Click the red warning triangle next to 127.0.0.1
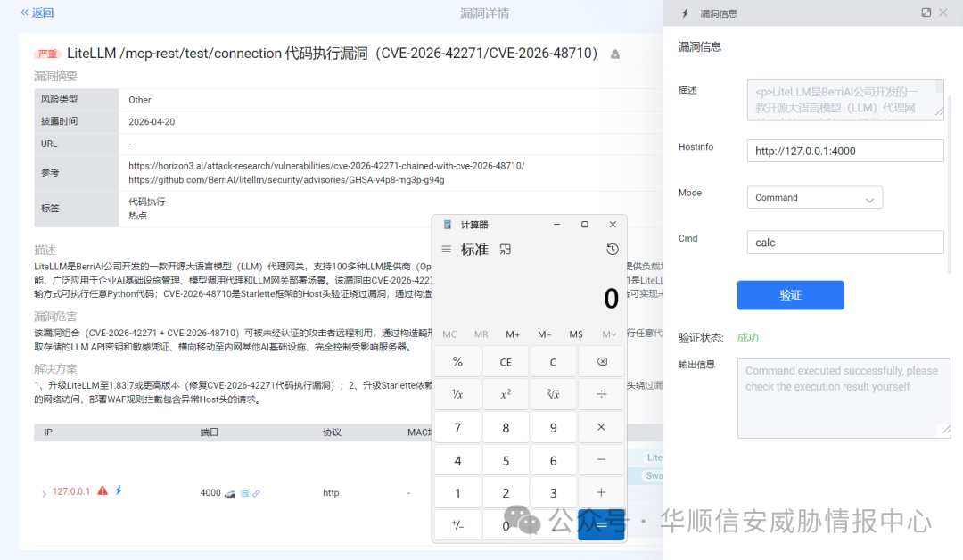 (103, 490)
